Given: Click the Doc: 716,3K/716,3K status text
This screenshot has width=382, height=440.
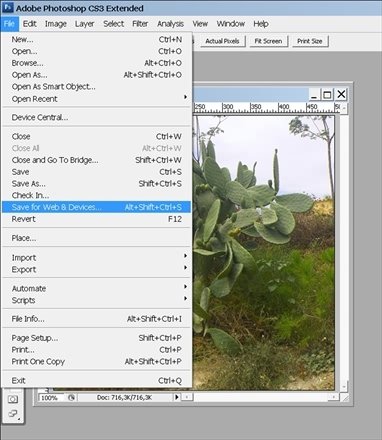Looking at the screenshot, I should 124,397.
